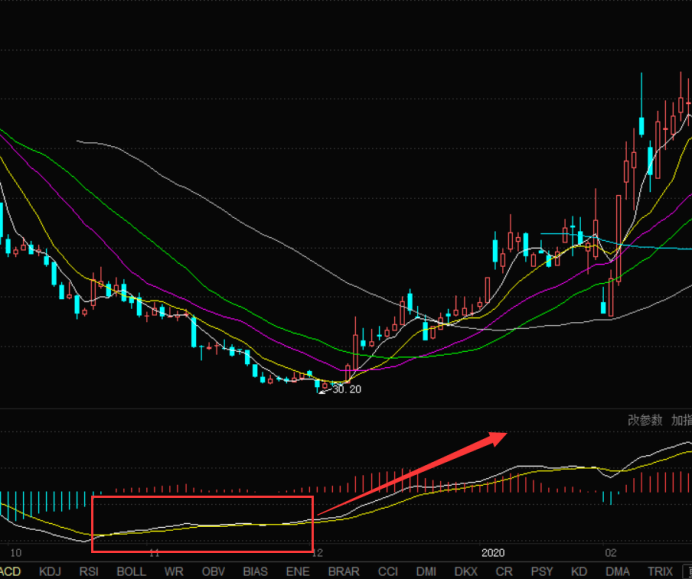Image resolution: width=692 pixels, height=580 pixels.
Task: Open the BRAR indicator tab
Action: (x=343, y=571)
